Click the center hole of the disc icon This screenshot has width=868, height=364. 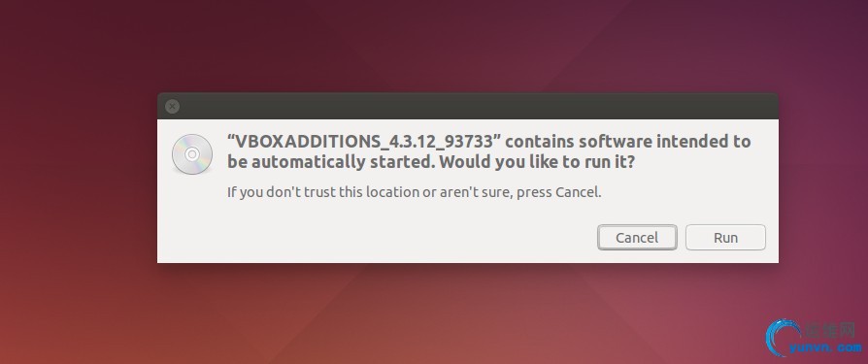pyautogui.click(x=192, y=154)
